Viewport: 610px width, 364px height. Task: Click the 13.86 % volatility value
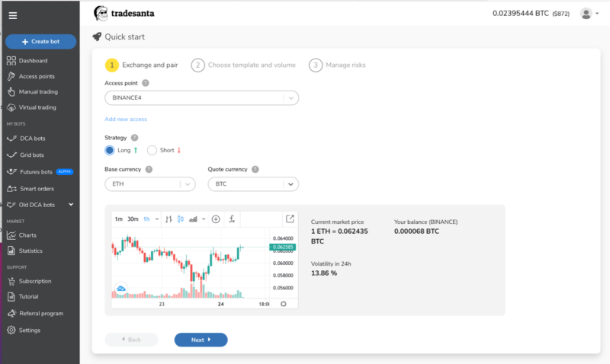(x=324, y=273)
